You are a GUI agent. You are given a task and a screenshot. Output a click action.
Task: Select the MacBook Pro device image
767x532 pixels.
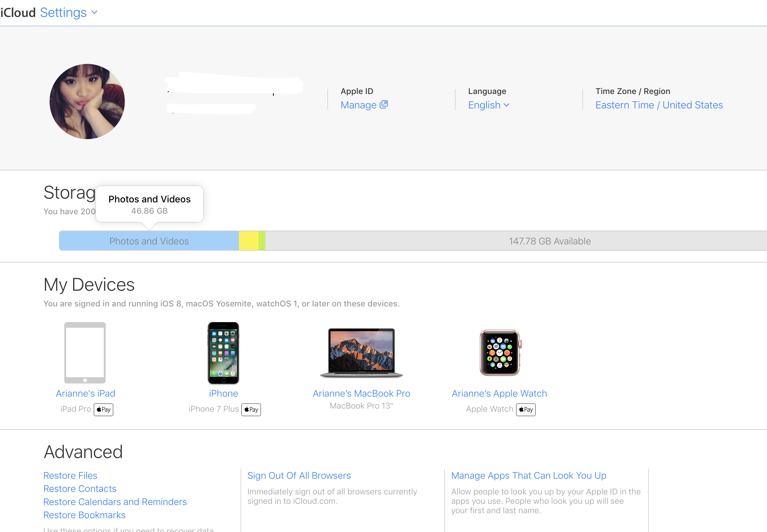(x=361, y=352)
